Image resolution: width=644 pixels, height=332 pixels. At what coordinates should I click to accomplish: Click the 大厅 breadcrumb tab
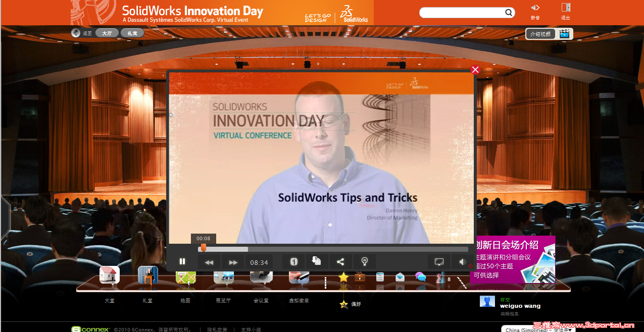pyautogui.click(x=107, y=33)
